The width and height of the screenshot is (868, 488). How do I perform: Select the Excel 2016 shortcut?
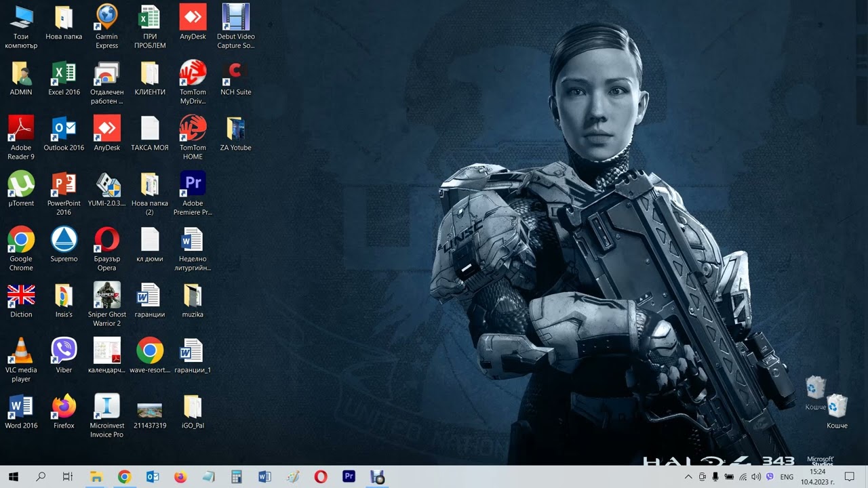click(x=64, y=79)
